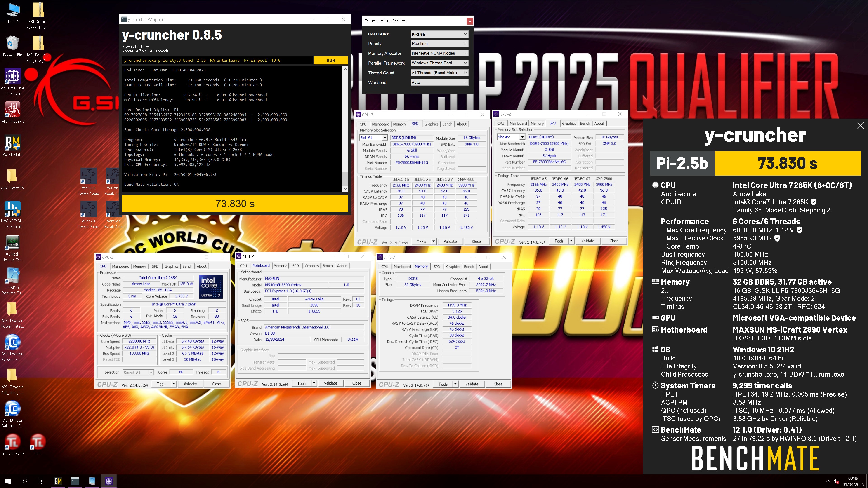The image size is (868, 488).
Task: Open the Windows Start menu
Action: point(8,481)
